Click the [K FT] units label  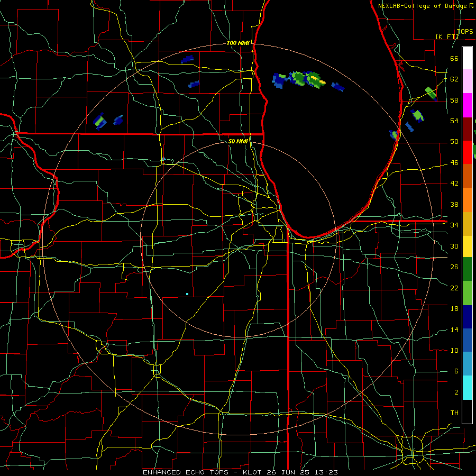(447, 36)
